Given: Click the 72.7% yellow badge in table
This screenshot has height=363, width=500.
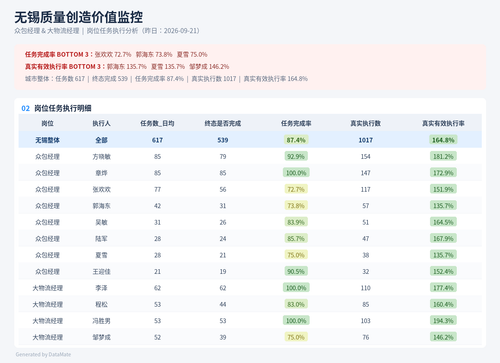Looking at the screenshot, I should (296, 189).
